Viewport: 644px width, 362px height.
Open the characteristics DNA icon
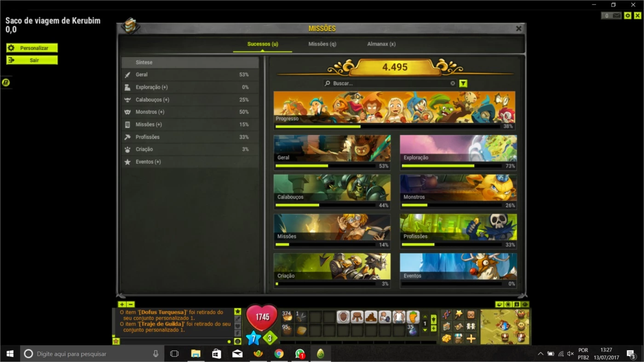pos(446,315)
